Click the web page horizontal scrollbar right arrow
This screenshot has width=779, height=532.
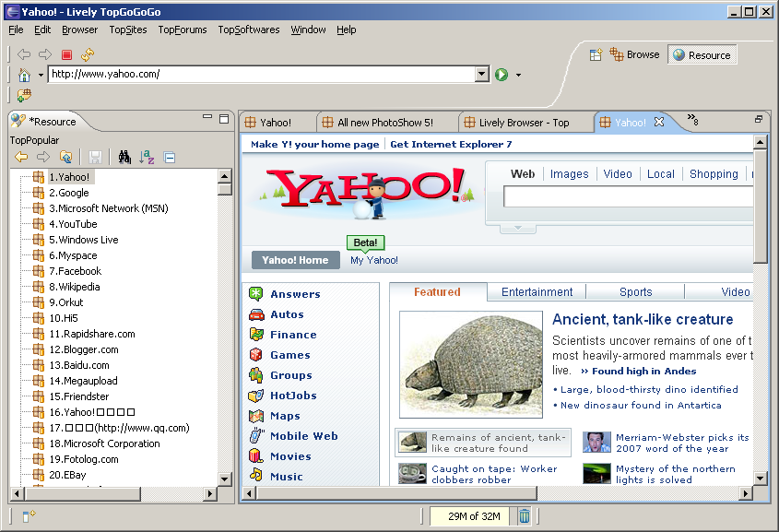[x=745, y=493]
